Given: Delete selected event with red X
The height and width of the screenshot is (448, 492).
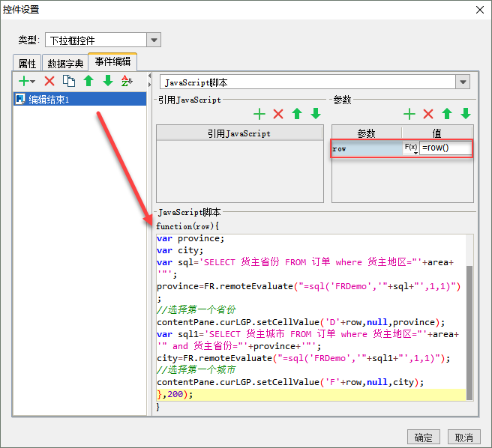Looking at the screenshot, I should pyautogui.click(x=49, y=81).
